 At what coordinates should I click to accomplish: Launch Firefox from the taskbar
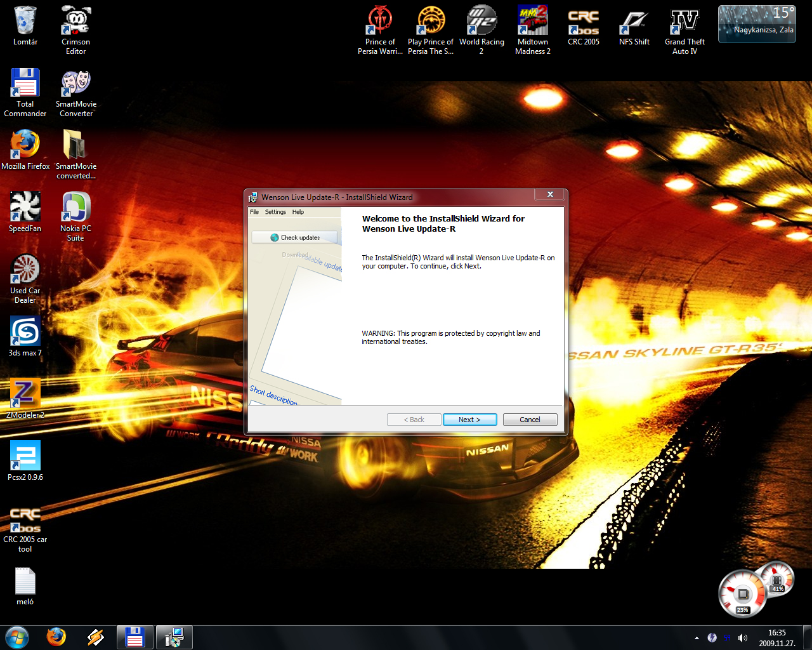(56, 637)
